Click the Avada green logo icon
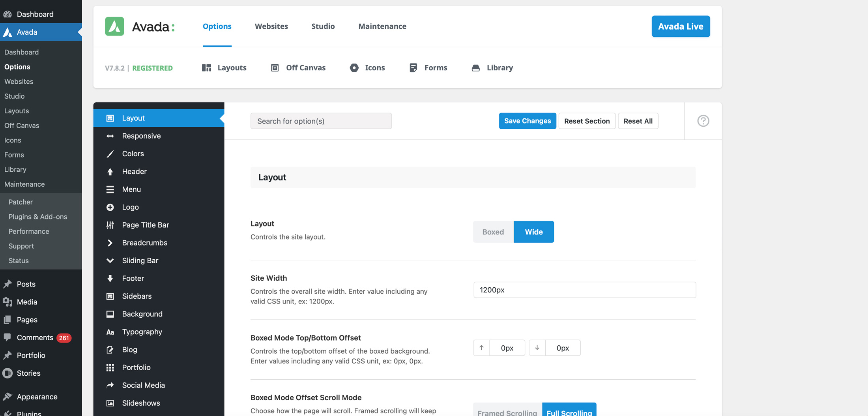The image size is (868, 416). click(x=114, y=26)
